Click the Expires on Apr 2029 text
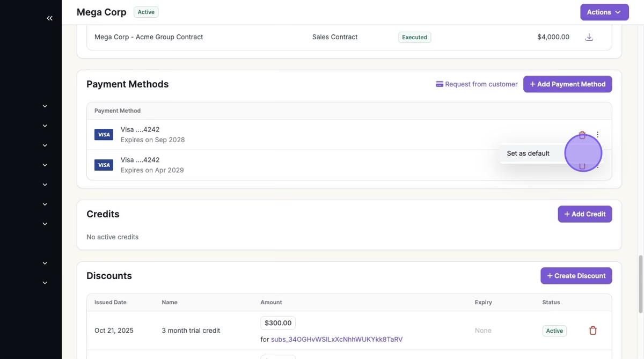 click(152, 171)
